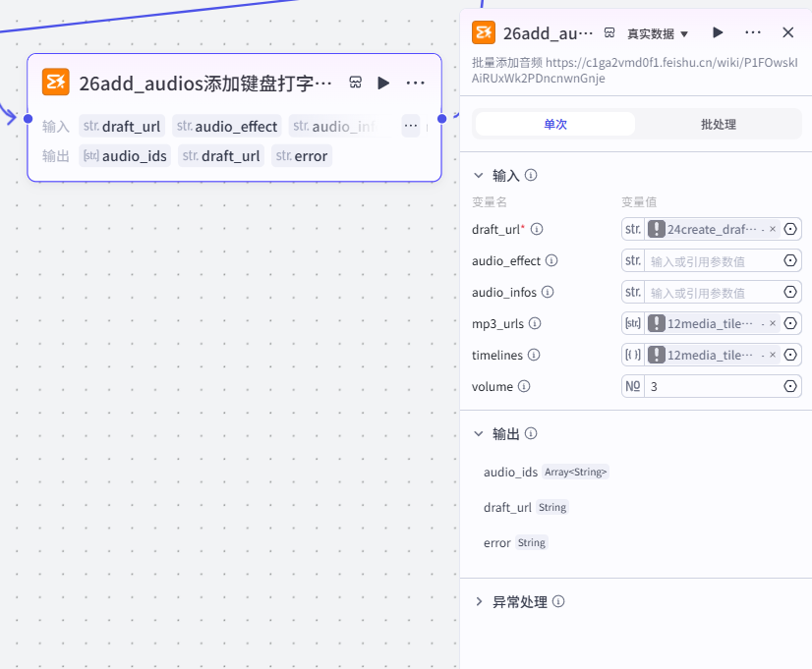Click the canvas node title 26add_audios

click(x=205, y=84)
